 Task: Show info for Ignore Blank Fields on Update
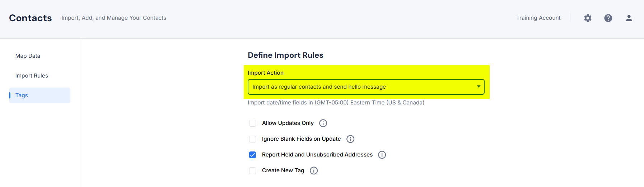(350, 139)
